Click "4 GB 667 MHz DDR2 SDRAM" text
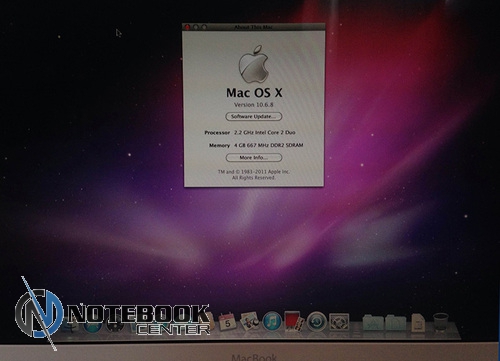 [269, 145]
